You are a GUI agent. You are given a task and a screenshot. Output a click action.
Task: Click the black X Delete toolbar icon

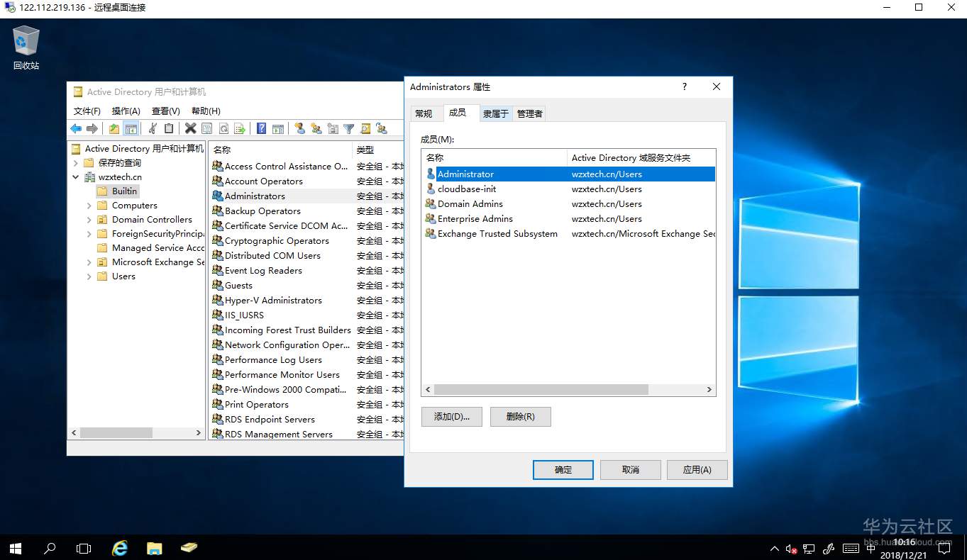[x=190, y=128]
